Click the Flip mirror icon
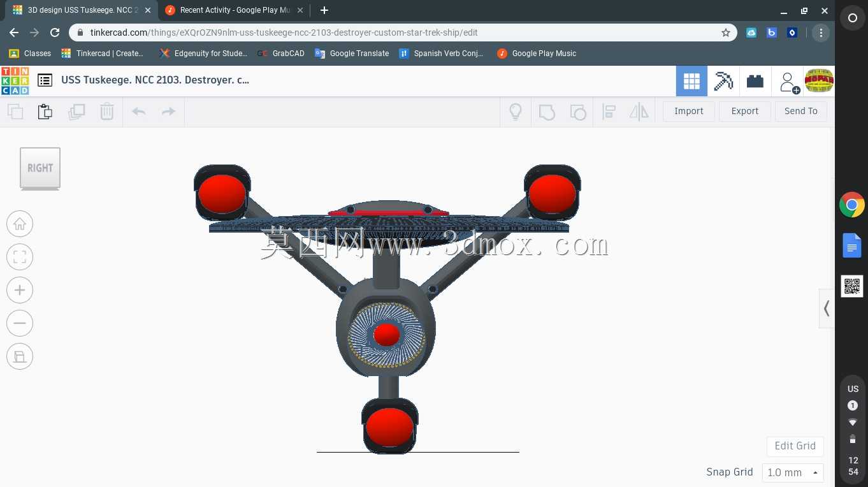 639,112
